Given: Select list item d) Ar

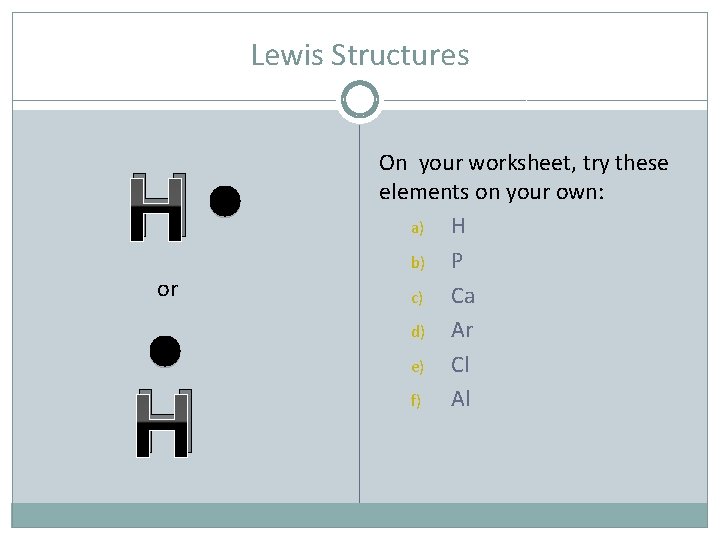Looking at the screenshot, I should pyautogui.click(x=442, y=330).
